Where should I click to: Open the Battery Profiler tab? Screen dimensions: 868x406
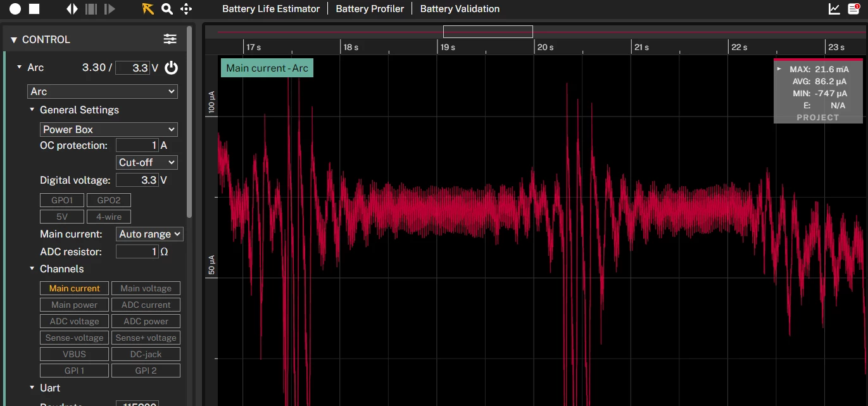370,9
